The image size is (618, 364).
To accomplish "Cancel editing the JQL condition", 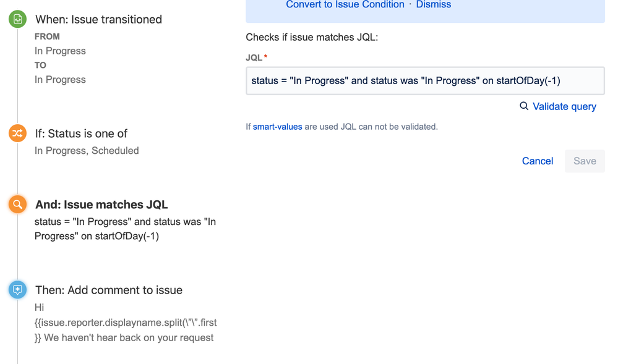I will pos(537,160).
